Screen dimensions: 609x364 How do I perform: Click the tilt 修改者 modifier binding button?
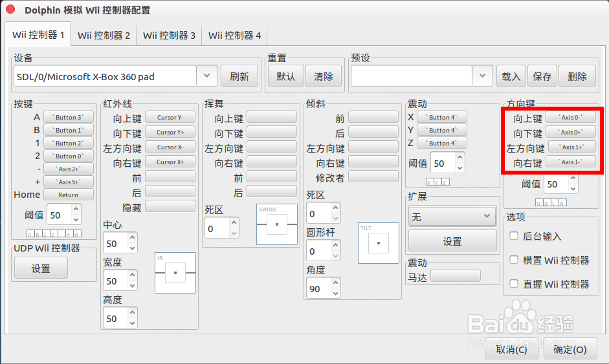[x=373, y=177]
